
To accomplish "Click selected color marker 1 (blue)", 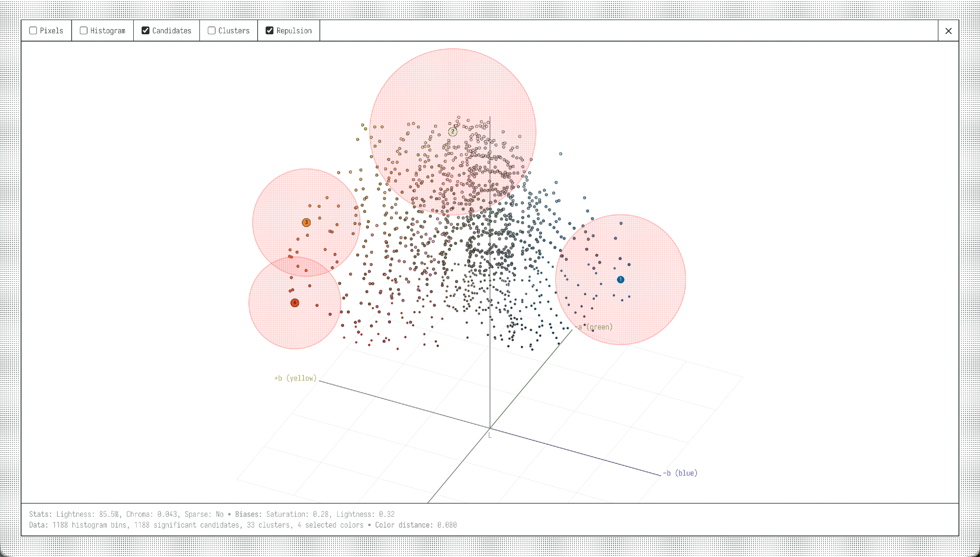I will coord(620,280).
